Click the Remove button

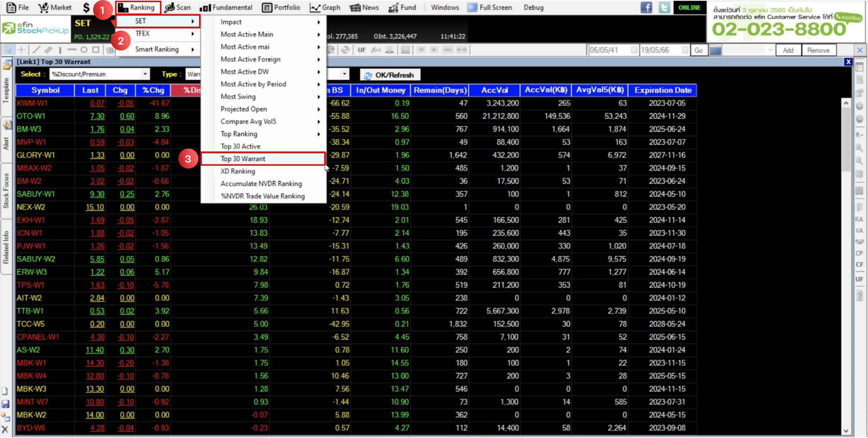(x=818, y=50)
